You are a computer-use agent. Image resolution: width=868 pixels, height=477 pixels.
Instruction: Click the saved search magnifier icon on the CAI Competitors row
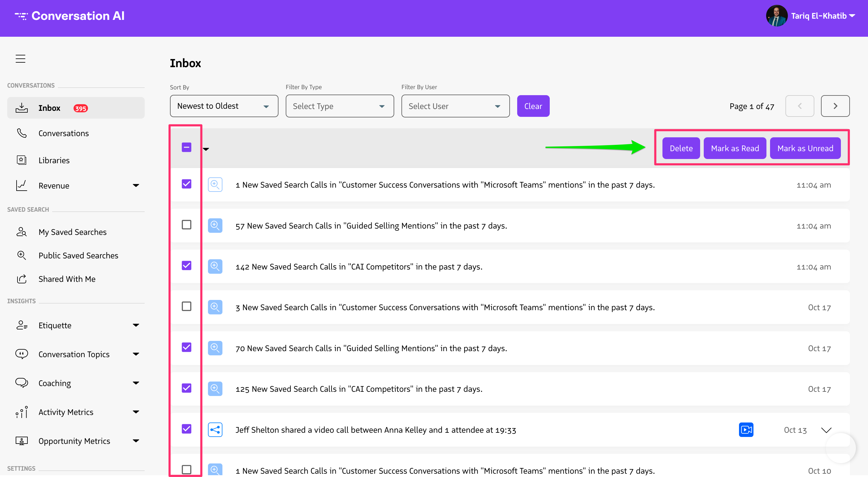[x=215, y=266]
